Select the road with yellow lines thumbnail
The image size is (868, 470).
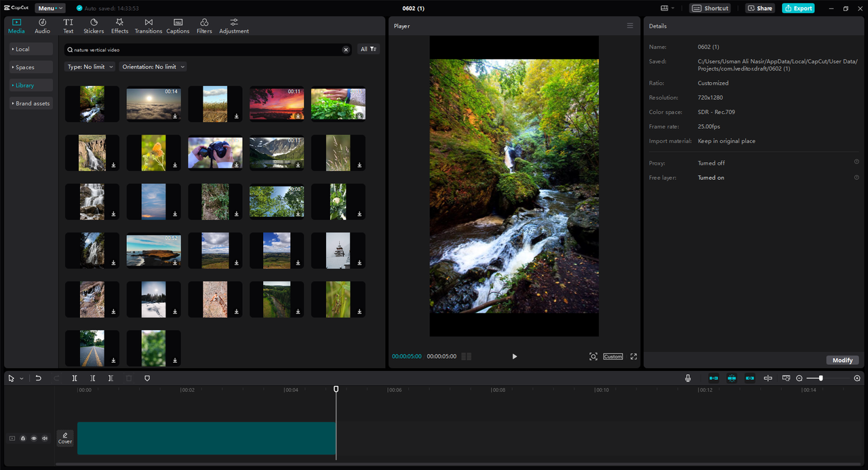point(92,348)
